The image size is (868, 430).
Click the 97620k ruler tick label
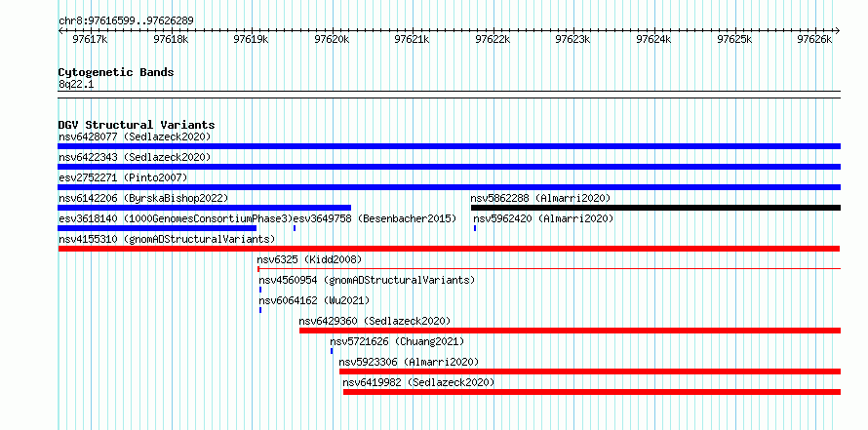click(333, 39)
